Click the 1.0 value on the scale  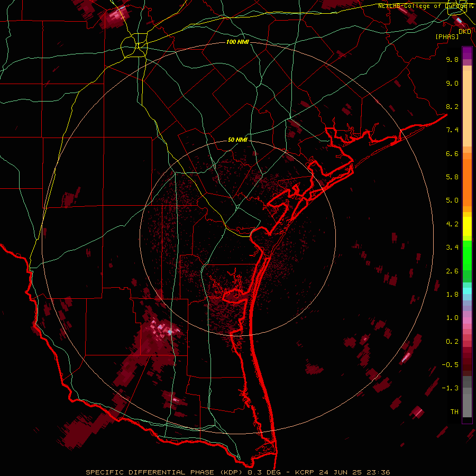pyautogui.click(x=452, y=318)
